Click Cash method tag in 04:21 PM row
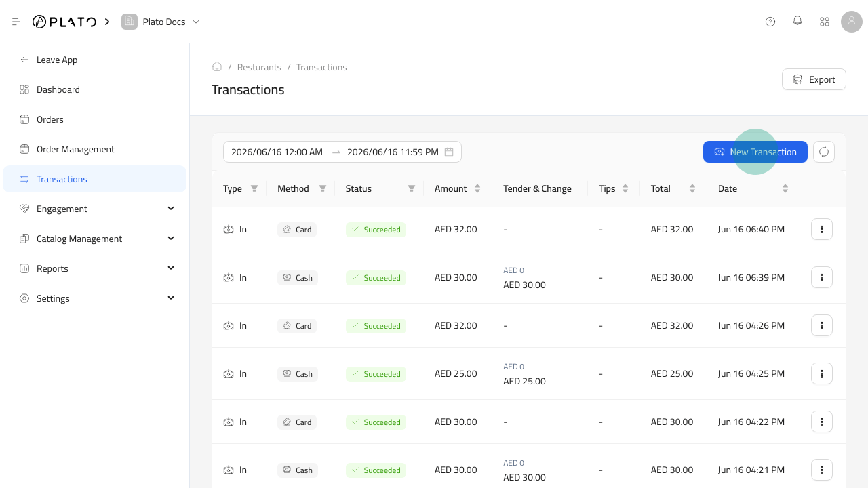The height and width of the screenshot is (488, 868). tap(298, 470)
